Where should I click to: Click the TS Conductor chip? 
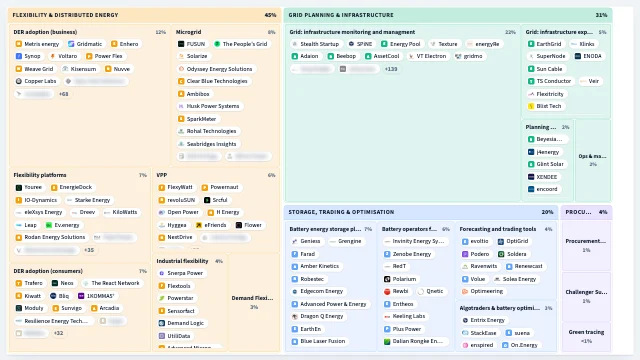(550, 81)
